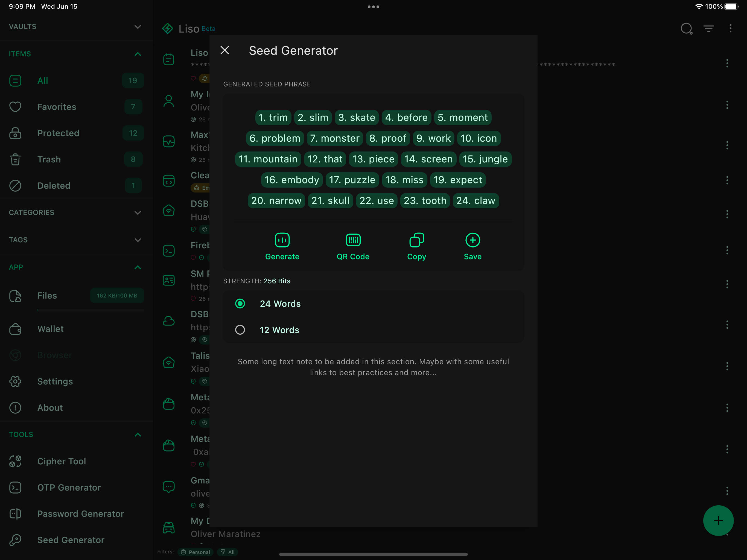Expand the VAULTS section
This screenshot has height=560, width=747.
pos(138,27)
